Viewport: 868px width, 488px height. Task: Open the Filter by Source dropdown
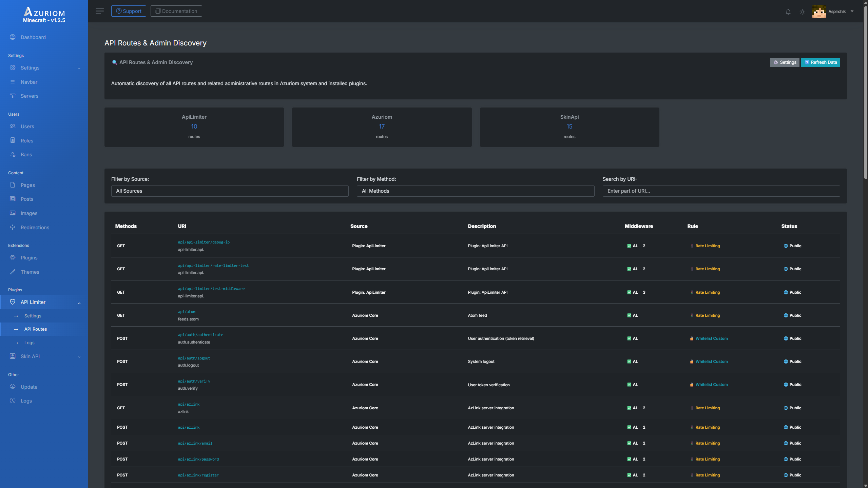pyautogui.click(x=230, y=191)
